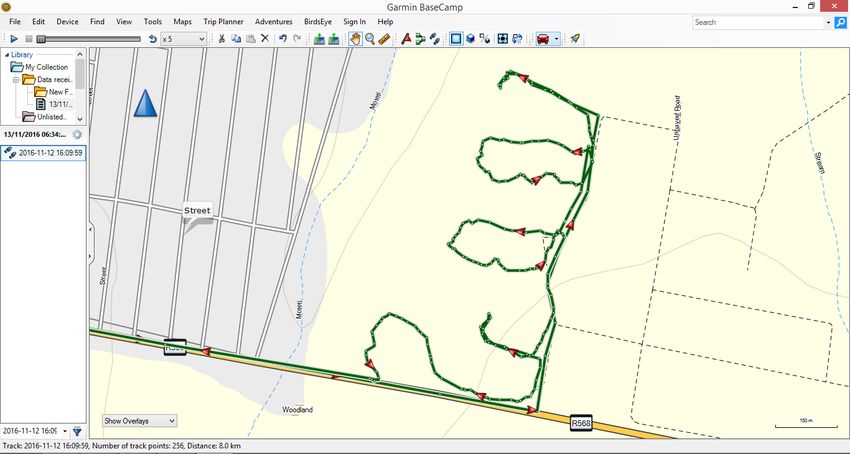Click the library scrollbar up arrow

coord(80,54)
